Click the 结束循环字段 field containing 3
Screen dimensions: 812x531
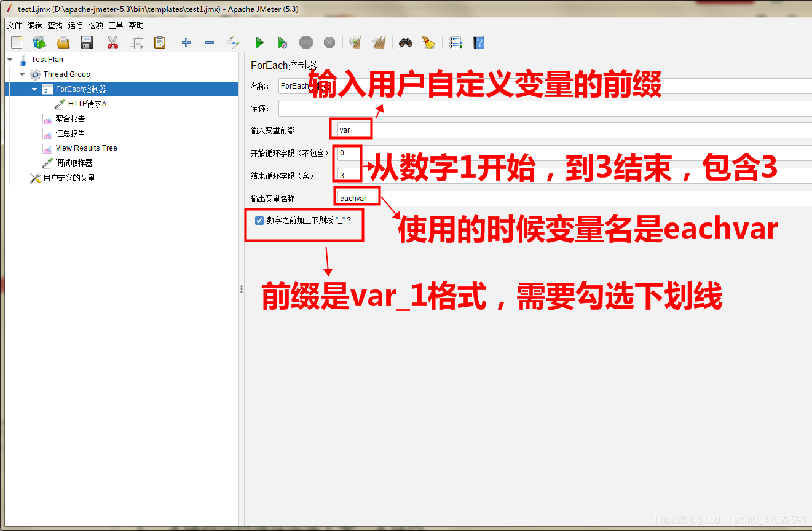point(574,175)
